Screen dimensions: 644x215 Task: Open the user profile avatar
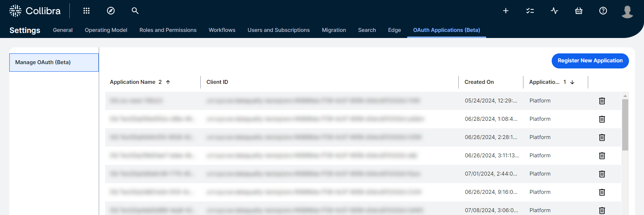pos(627,11)
